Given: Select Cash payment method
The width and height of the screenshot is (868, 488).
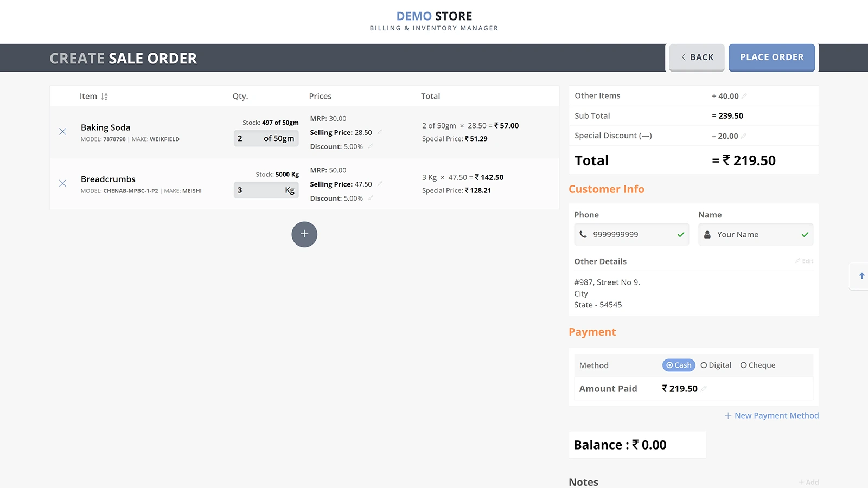Looking at the screenshot, I should 679,365.
